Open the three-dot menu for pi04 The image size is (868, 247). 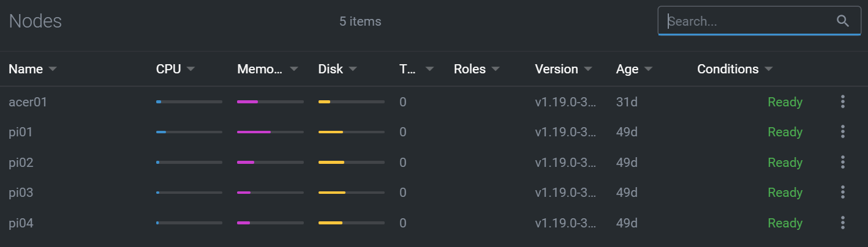(x=843, y=223)
